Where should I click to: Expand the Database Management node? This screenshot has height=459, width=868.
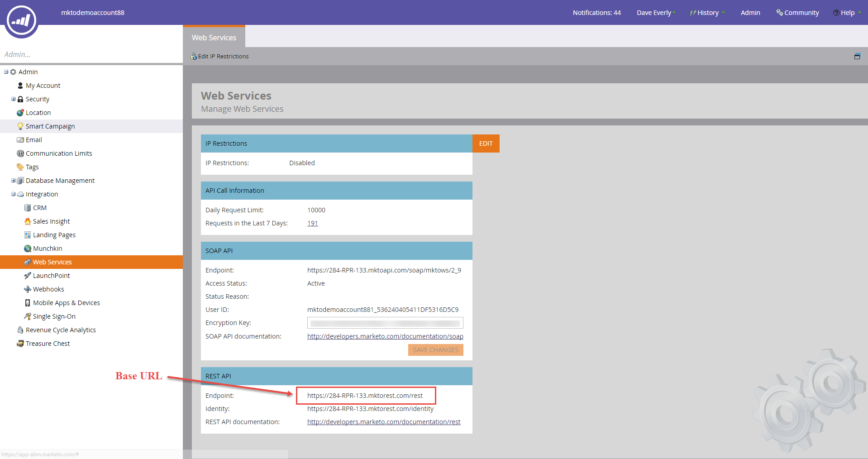pos(14,181)
